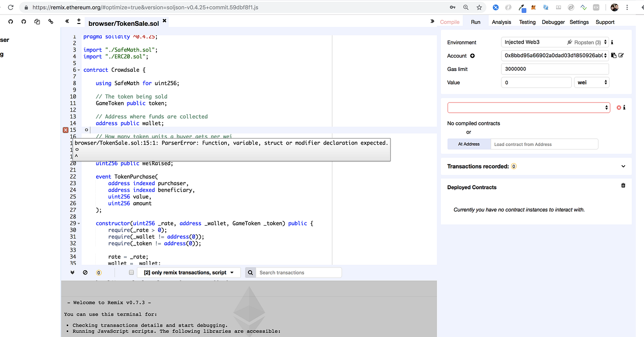Collapse the left file panel with double-chevron
The height and width of the screenshot is (337, 644).
tap(67, 21)
